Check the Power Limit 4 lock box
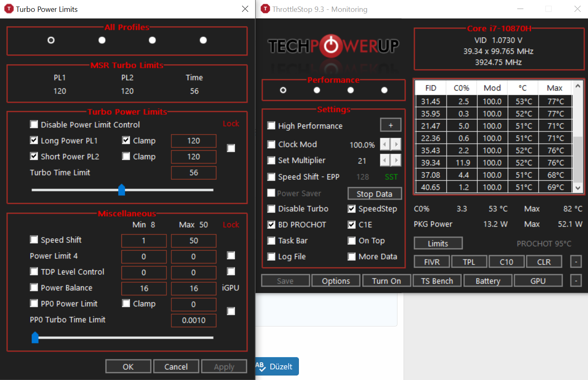 point(231,255)
